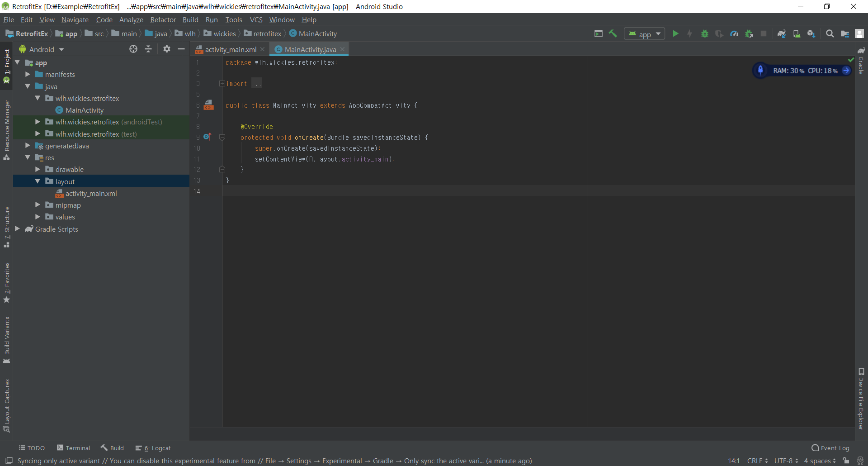
Task: Toggle the Device File Explorer side tab
Action: [x=861, y=399]
